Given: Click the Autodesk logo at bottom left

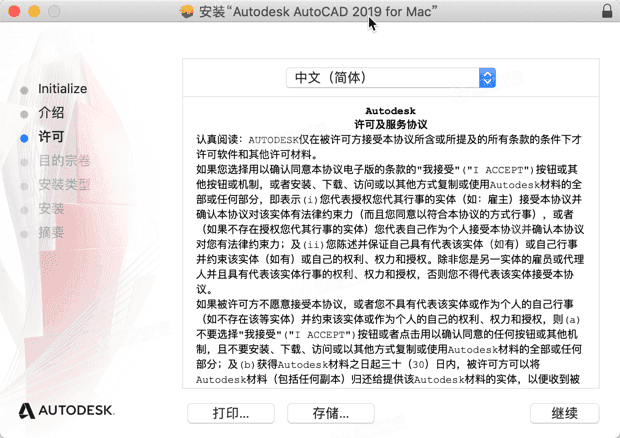Looking at the screenshot, I should [x=65, y=411].
